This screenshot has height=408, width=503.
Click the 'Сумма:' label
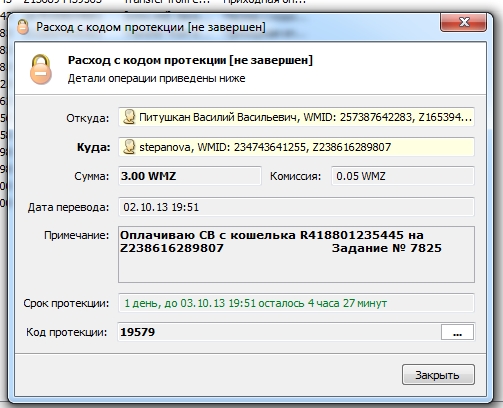coord(92,176)
